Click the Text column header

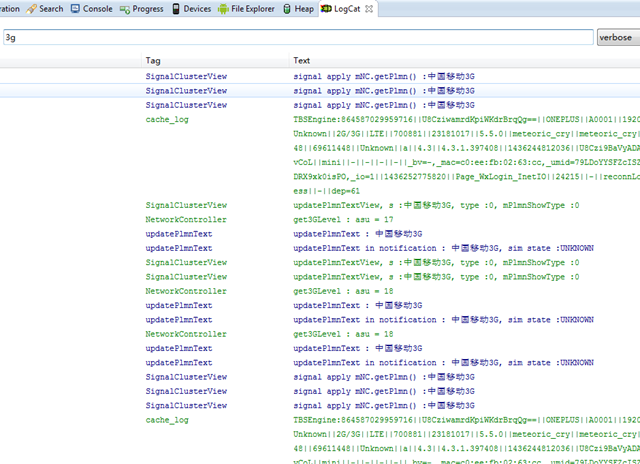tap(301, 61)
